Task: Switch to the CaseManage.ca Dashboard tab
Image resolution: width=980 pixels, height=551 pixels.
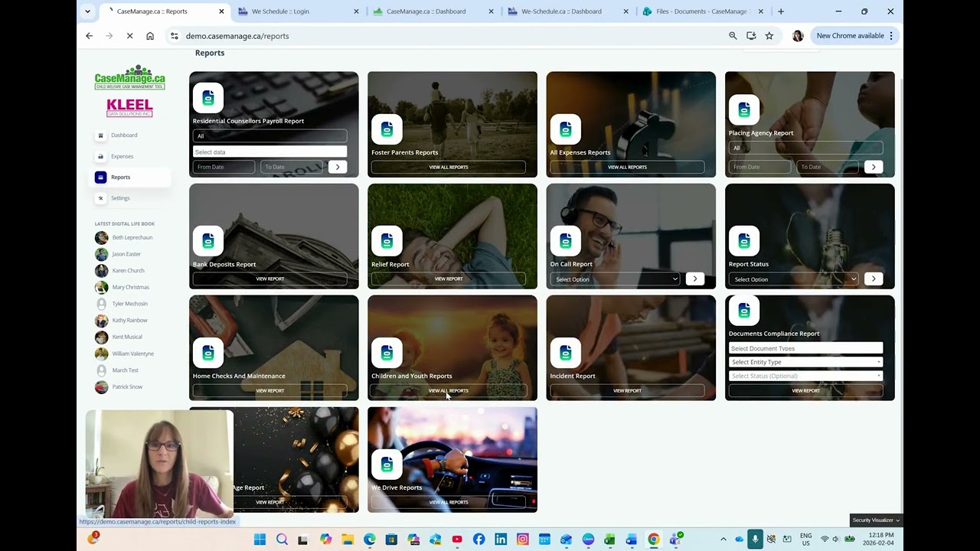Action: point(433,11)
